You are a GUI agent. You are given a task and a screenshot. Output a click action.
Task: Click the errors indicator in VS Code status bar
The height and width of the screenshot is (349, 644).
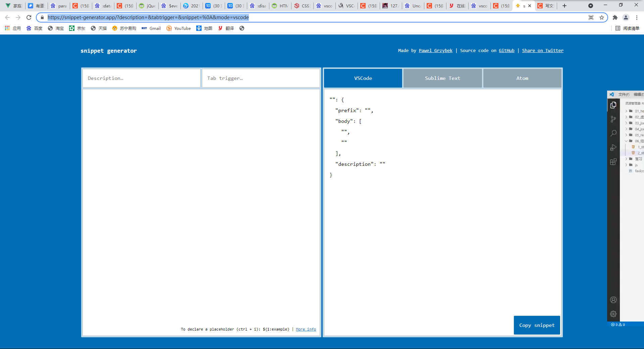(616, 325)
